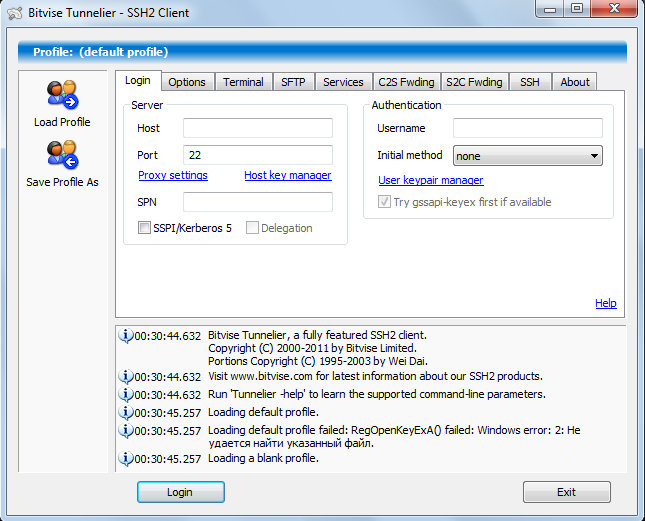Close the Bitvise Tunnelier window
The width and height of the screenshot is (645, 521).
pyautogui.click(x=614, y=9)
